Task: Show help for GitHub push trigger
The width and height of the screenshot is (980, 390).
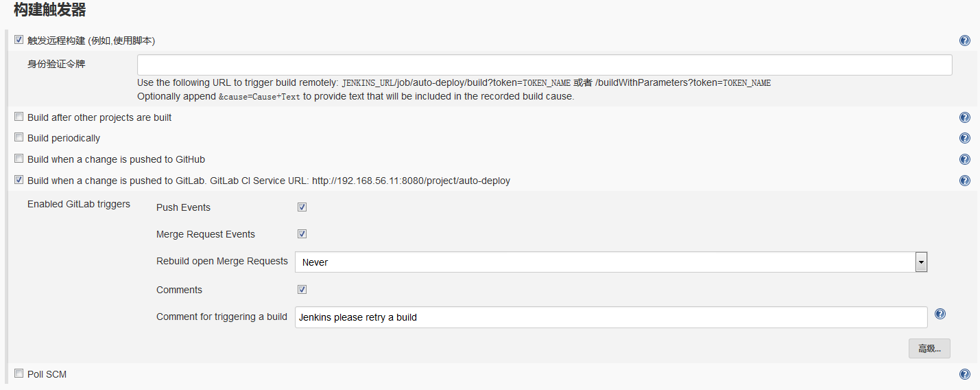Action: click(x=965, y=159)
